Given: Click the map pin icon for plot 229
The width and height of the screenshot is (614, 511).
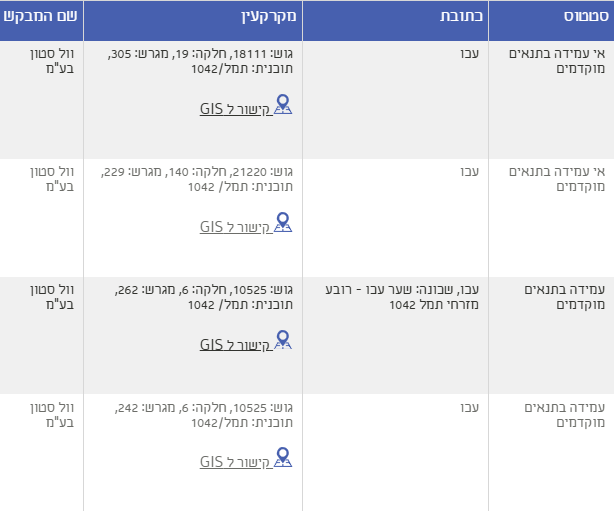Looking at the screenshot, I should click(x=282, y=223).
